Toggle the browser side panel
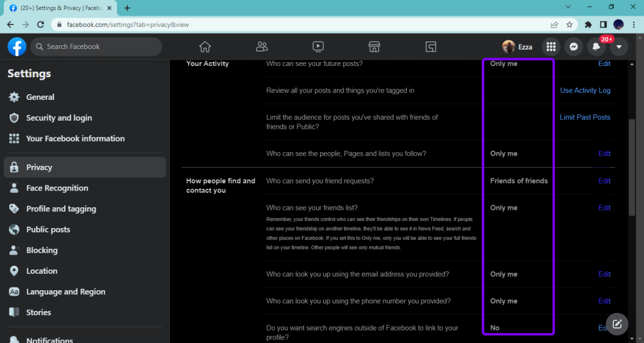The image size is (644, 343). (x=603, y=24)
